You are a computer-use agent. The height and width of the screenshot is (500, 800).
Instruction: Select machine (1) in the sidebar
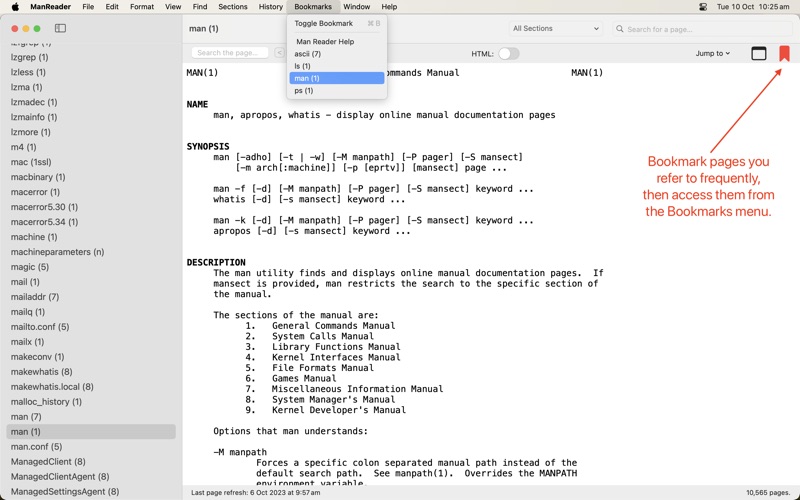coord(91,237)
